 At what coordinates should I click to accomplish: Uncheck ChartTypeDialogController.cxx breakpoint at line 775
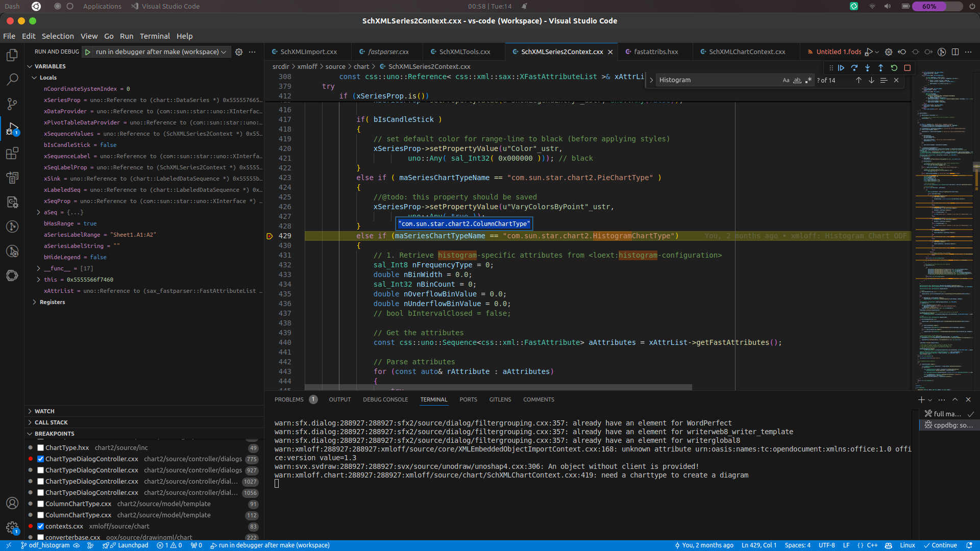40,459
